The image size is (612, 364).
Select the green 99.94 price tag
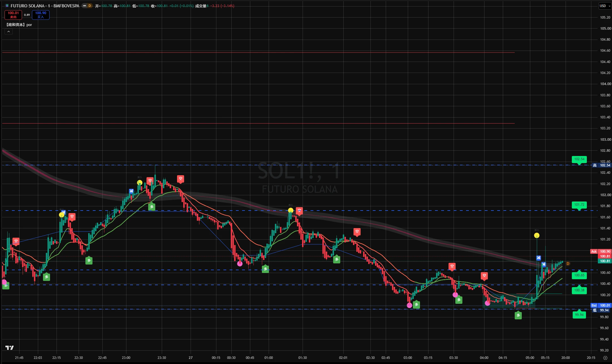[x=579, y=315]
